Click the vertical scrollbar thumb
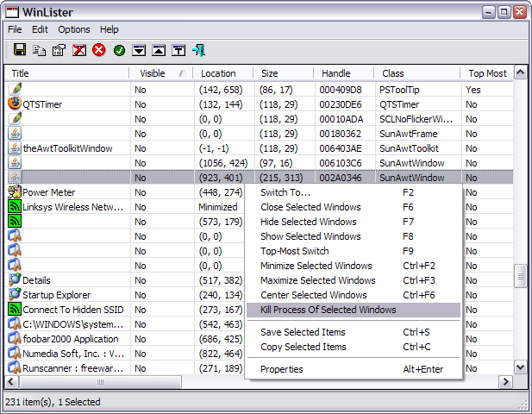532x414 pixels. (x=521, y=276)
